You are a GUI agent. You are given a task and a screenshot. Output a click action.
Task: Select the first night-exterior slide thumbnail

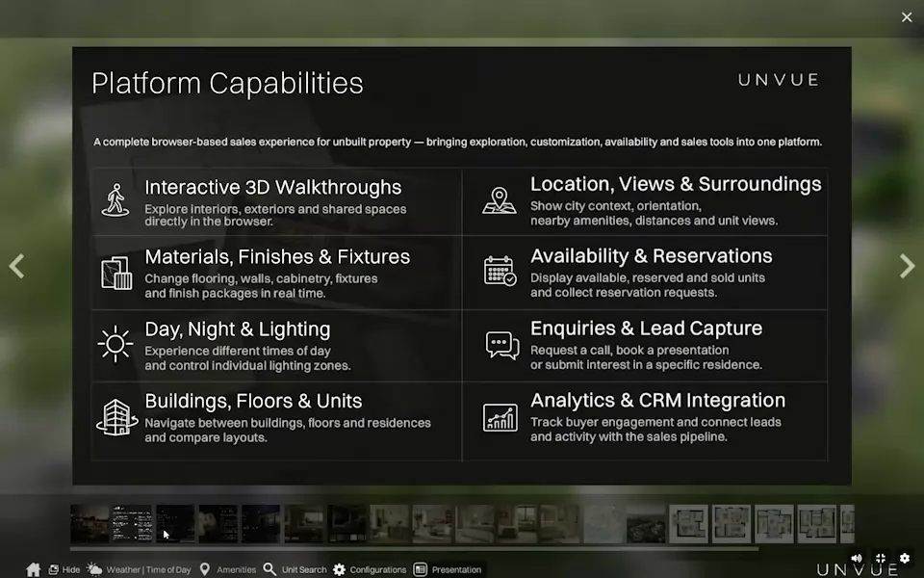point(90,524)
